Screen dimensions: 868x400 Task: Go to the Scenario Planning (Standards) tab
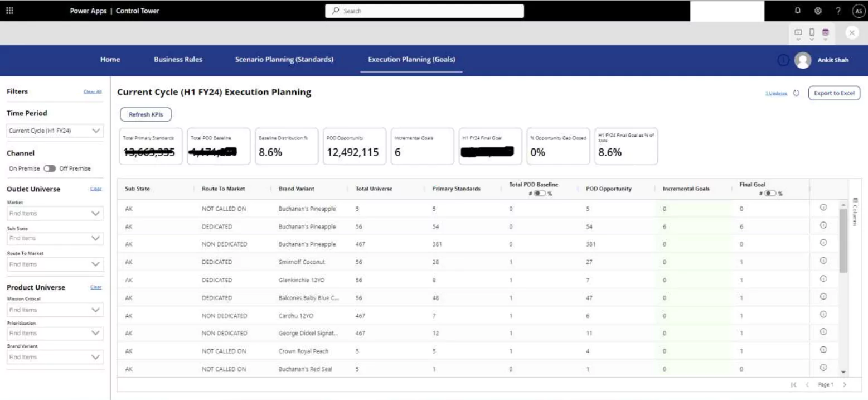click(284, 59)
